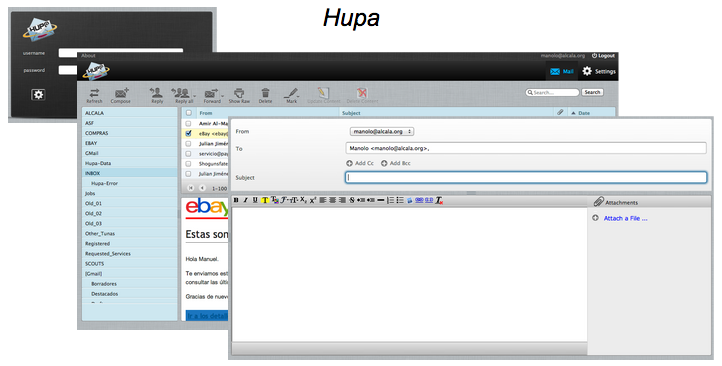Click the Search button

592,93
